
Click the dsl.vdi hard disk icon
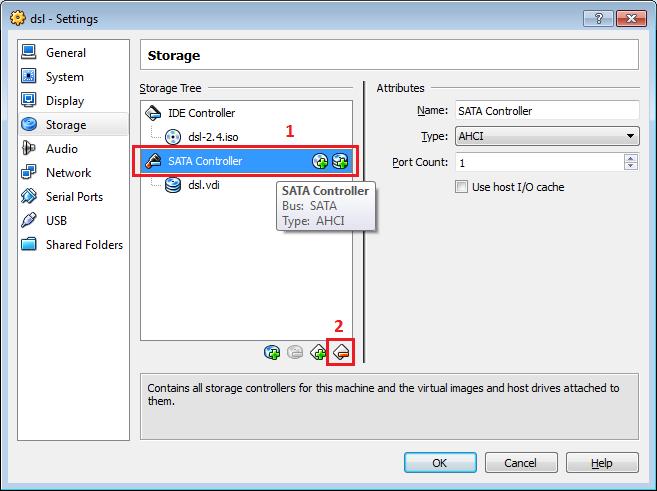click(x=173, y=185)
